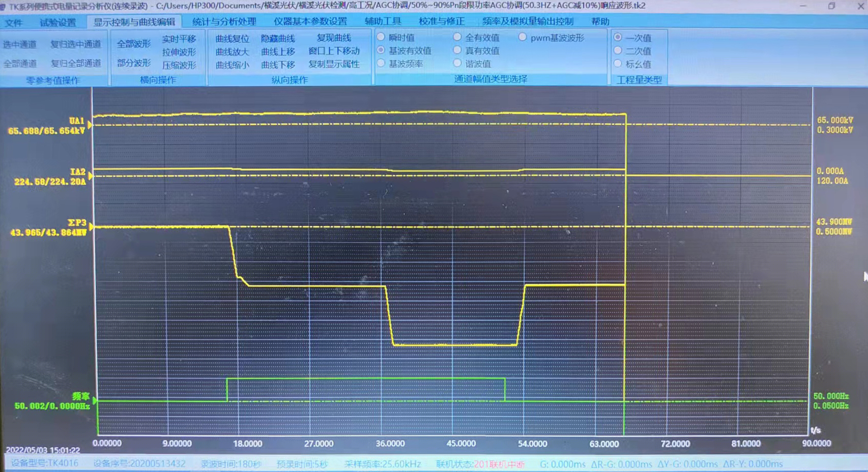Click the 36.0000 time axis mark
The image size is (868, 472).
(390, 444)
